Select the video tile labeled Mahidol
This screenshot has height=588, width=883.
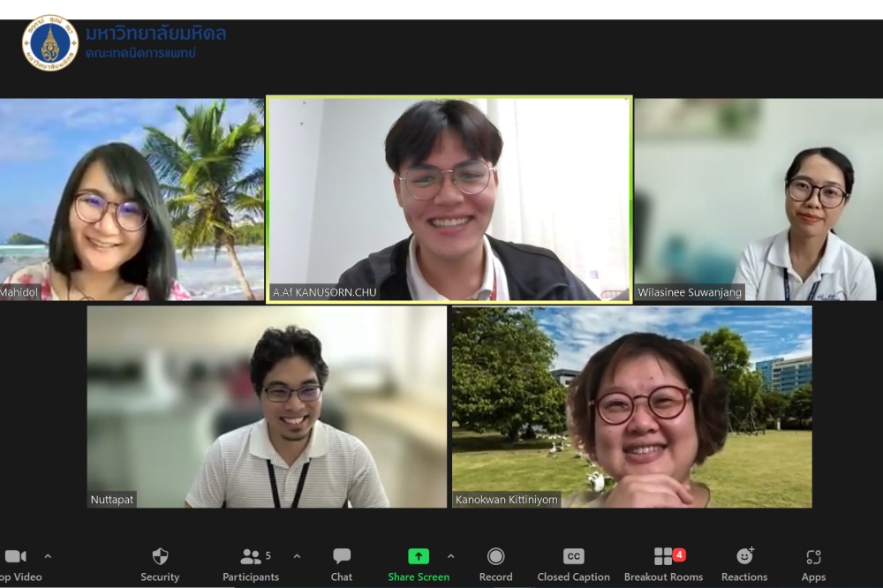131,200
